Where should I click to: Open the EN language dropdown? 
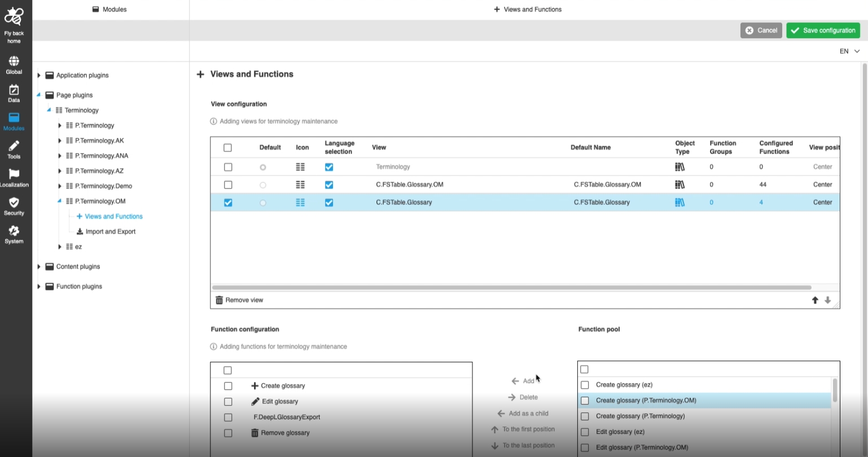pos(849,51)
